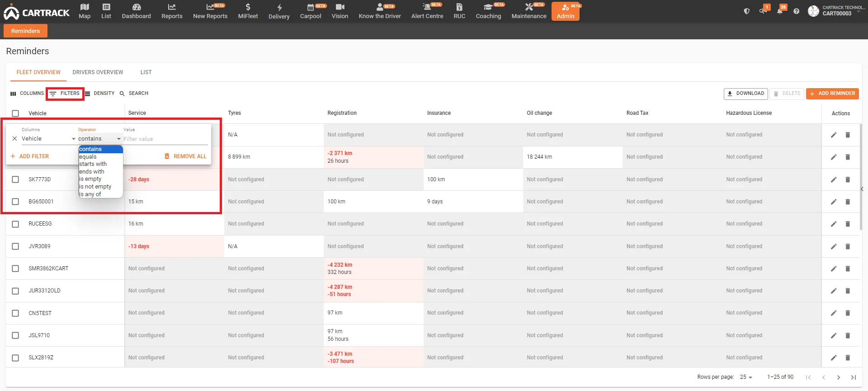
Task: Select the BG650001 row checkbox
Action: click(x=15, y=202)
